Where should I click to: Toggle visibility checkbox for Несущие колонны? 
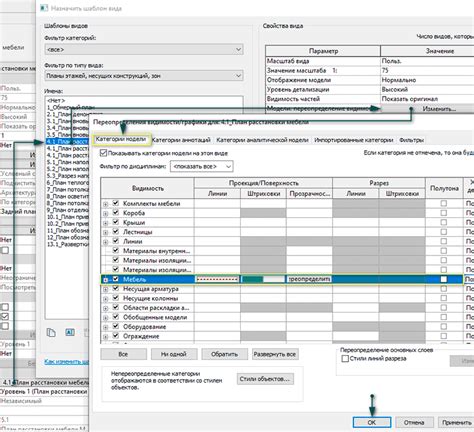click(x=116, y=298)
